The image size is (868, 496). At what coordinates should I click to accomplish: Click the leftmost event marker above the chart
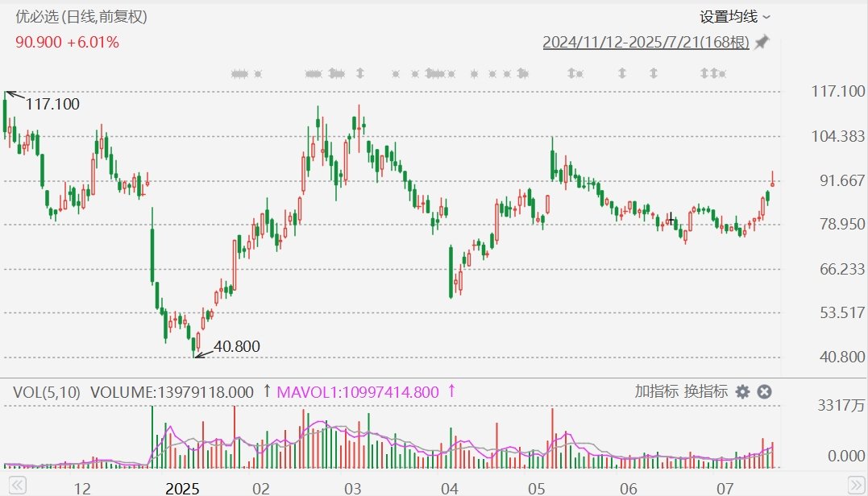[239, 74]
